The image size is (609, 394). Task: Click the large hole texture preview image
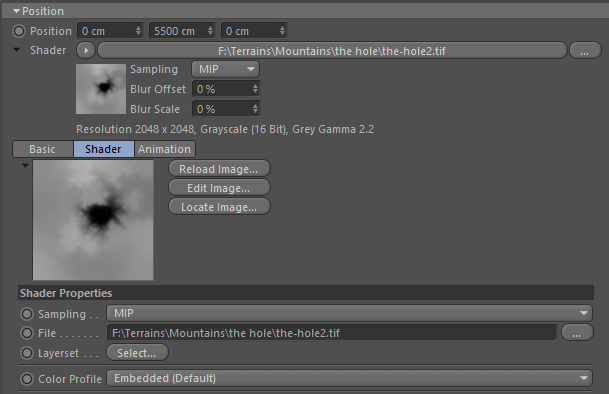tap(93, 220)
